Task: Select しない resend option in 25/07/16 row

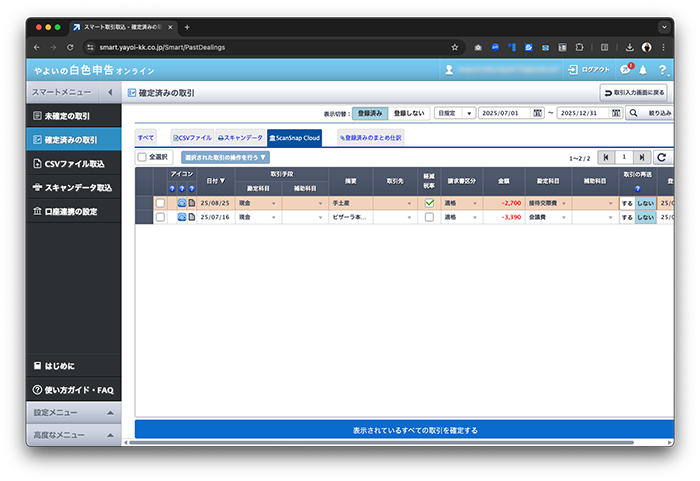Action: point(646,217)
